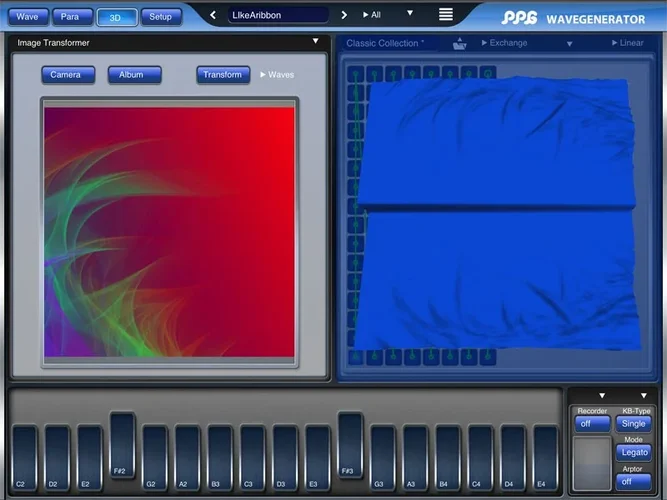Open the Exchange option menu

(x=505, y=43)
